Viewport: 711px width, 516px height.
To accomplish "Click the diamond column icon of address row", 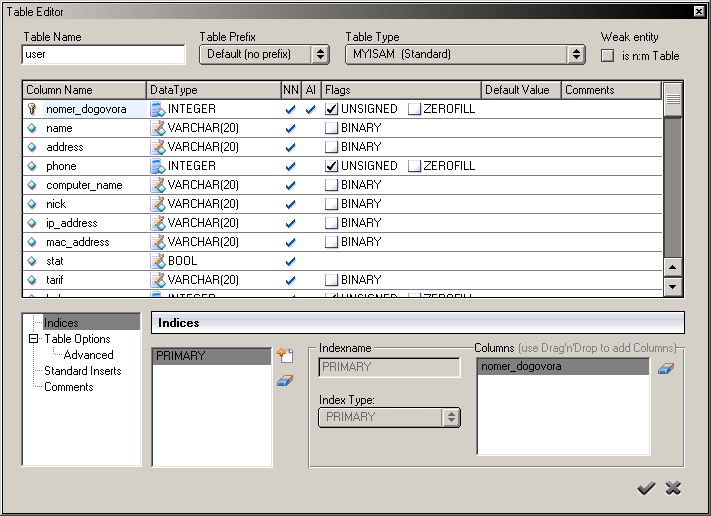I will 32,147.
